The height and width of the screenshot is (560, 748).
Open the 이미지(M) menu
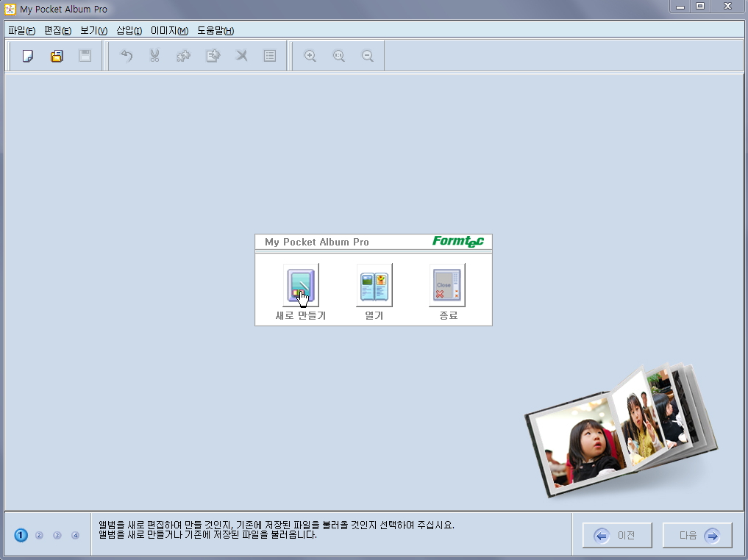pyautogui.click(x=169, y=31)
